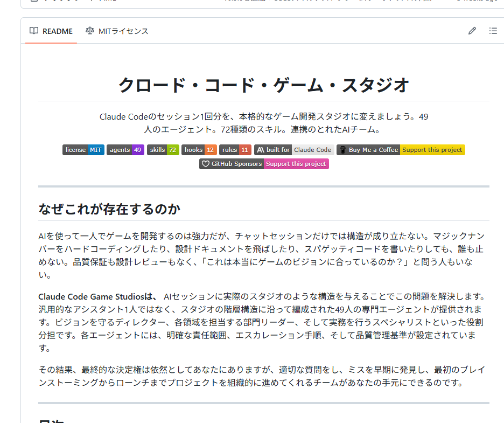Select the rules 11 badge

click(235, 150)
